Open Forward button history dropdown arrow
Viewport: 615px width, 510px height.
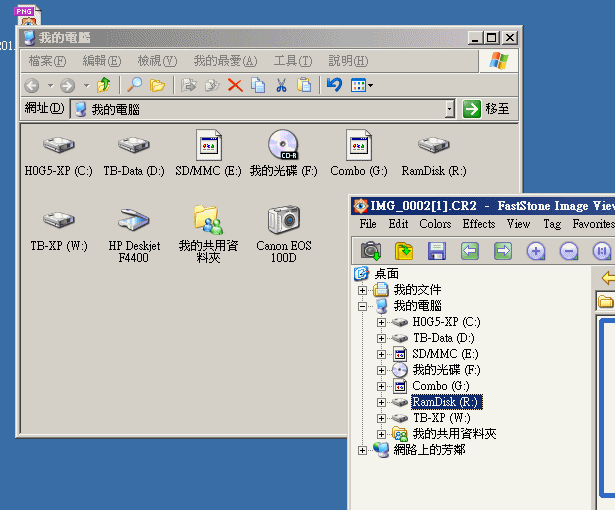[86, 85]
